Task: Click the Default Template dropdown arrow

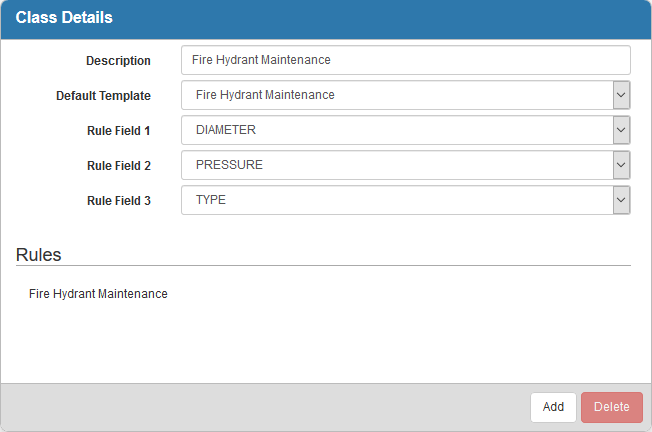Action: click(621, 95)
